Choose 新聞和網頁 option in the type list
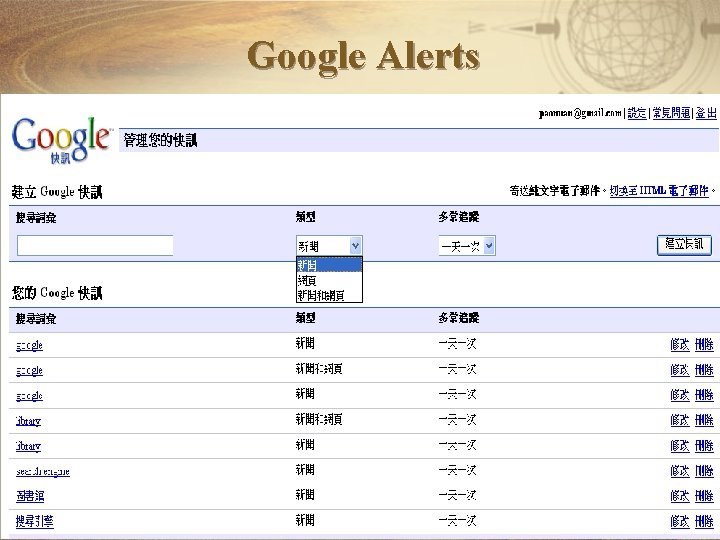The width and height of the screenshot is (720, 540). [329, 295]
